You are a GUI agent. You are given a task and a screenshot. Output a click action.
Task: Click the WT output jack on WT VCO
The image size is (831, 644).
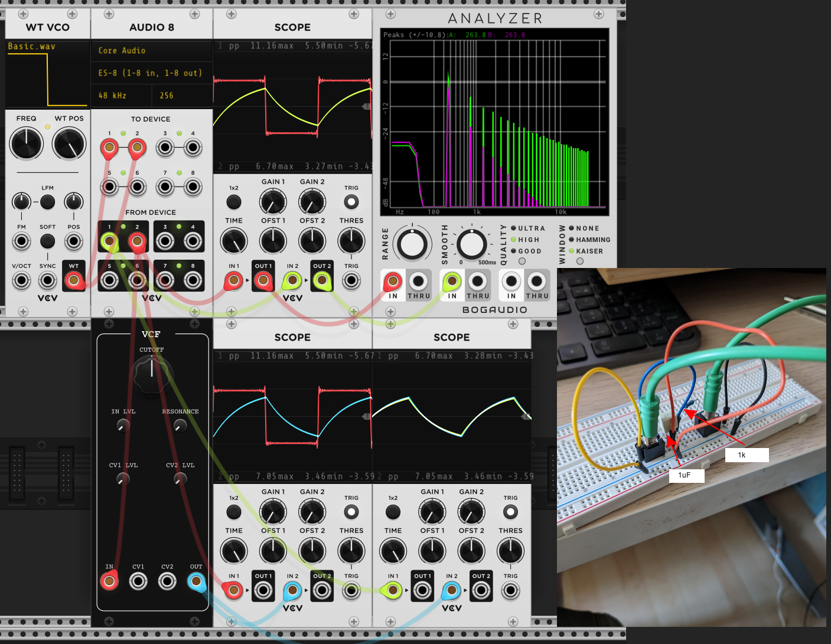point(74,280)
